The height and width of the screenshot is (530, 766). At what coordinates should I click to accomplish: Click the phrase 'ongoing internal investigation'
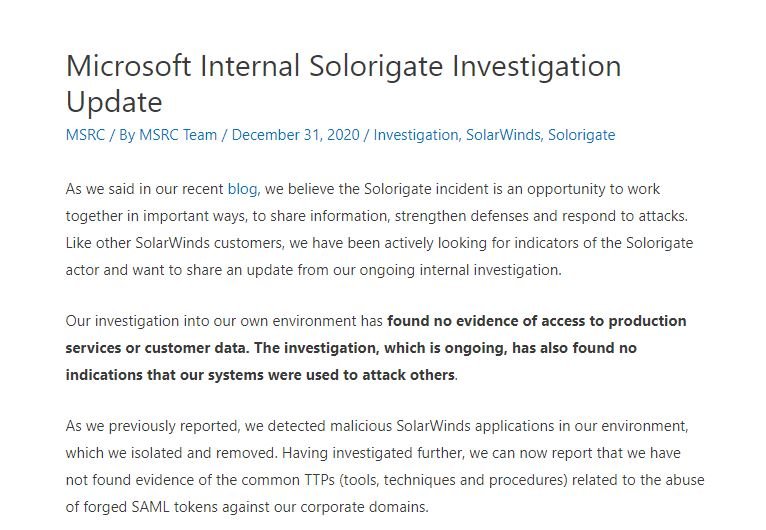(459, 270)
